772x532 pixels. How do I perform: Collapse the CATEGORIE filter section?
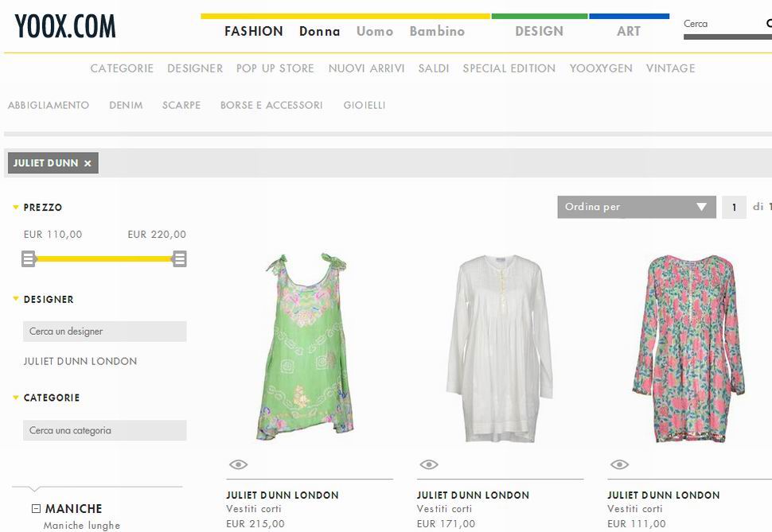(x=16, y=397)
